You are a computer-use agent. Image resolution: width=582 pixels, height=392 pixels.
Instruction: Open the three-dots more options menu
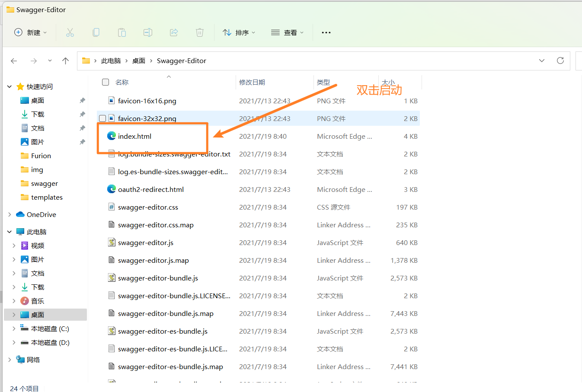tap(326, 32)
